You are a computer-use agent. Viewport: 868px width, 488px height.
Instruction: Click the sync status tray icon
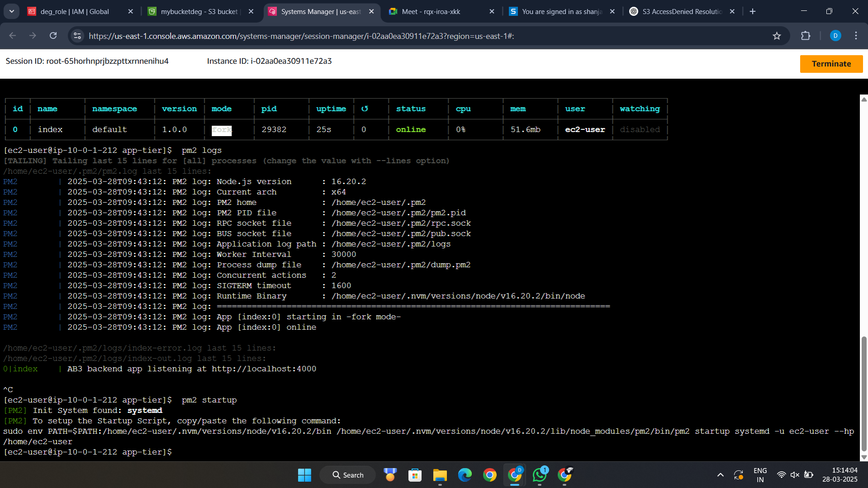pos(739,475)
